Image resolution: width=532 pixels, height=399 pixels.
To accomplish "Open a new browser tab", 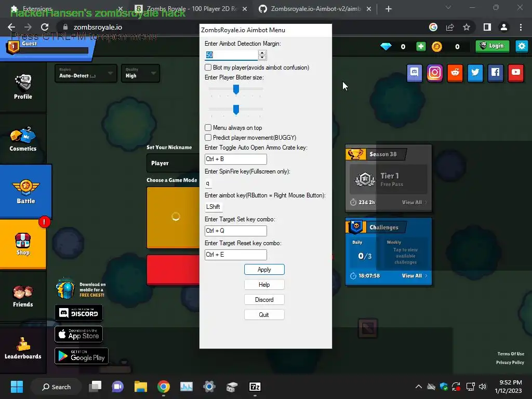I will point(389,9).
